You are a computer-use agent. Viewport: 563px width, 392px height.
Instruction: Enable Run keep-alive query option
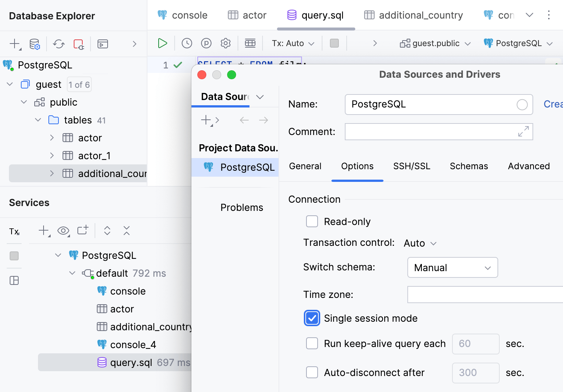[312, 343]
